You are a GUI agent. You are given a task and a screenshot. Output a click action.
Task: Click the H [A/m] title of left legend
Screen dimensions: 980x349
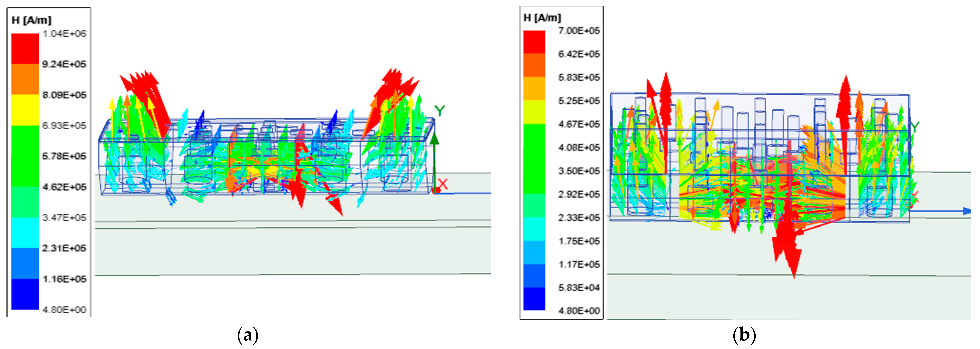coord(32,20)
